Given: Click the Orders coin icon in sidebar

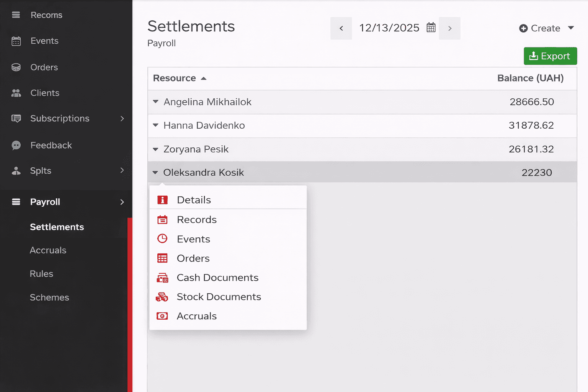Looking at the screenshot, I should (x=16, y=67).
